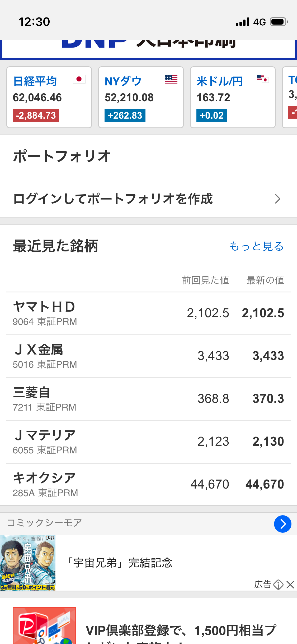The height and width of the screenshot is (644, 297).
Task: Select Ｊマテリア 6055 stock row
Action: click(x=148, y=442)
